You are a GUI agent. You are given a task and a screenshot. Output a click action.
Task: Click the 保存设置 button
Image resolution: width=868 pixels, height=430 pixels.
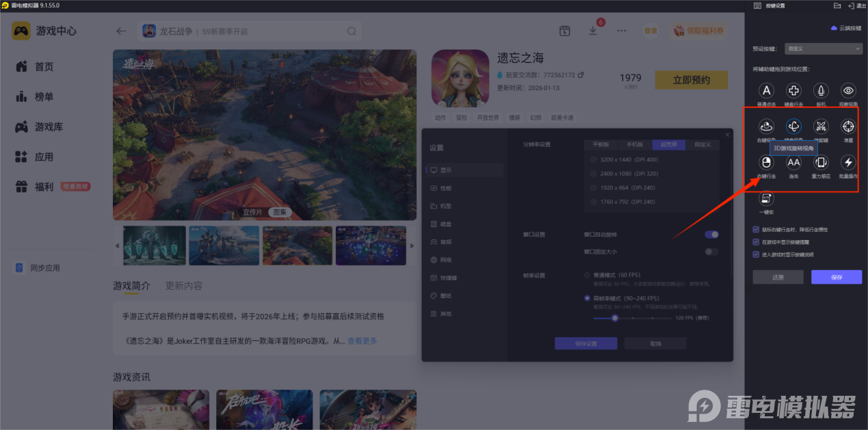coord(586,343)
